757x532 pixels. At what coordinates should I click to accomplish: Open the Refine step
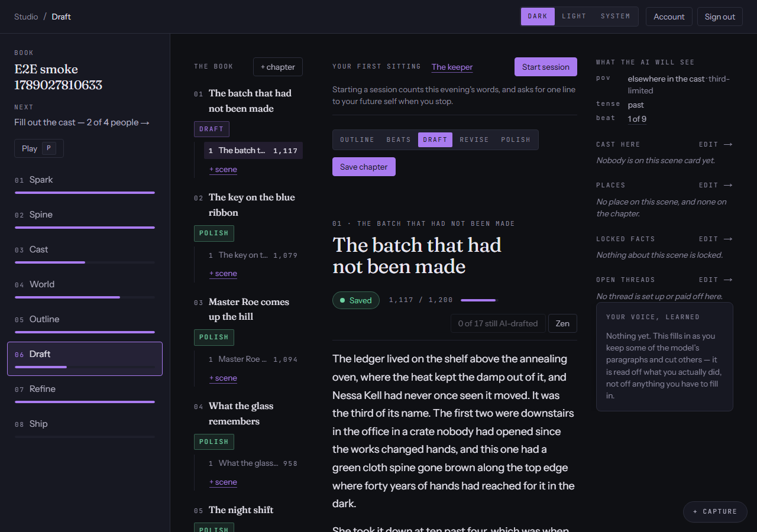tap(85, 392)
